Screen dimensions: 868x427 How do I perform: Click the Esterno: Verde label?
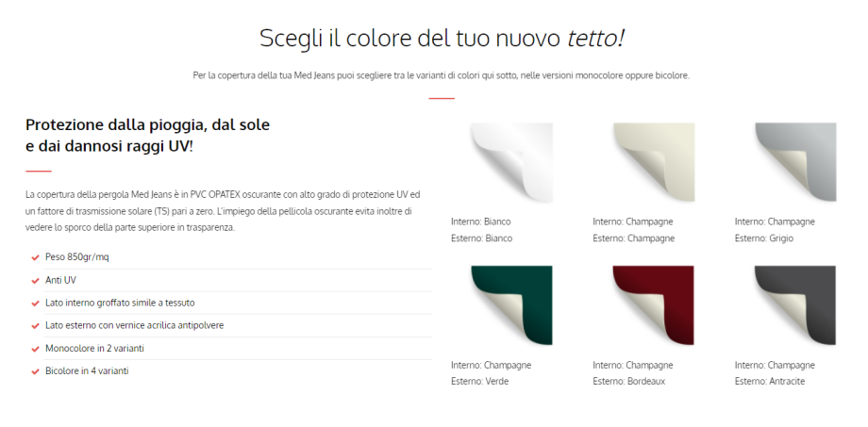480,382
